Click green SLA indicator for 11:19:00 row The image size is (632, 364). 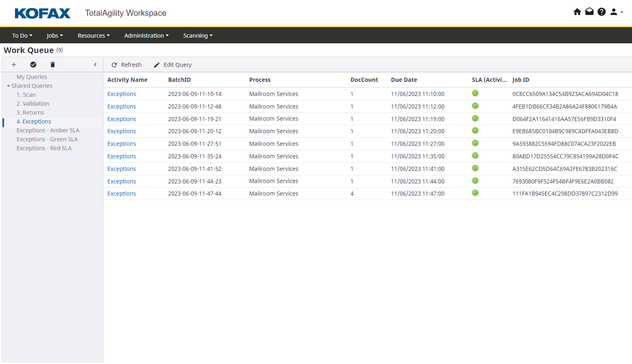click(475, 118)
